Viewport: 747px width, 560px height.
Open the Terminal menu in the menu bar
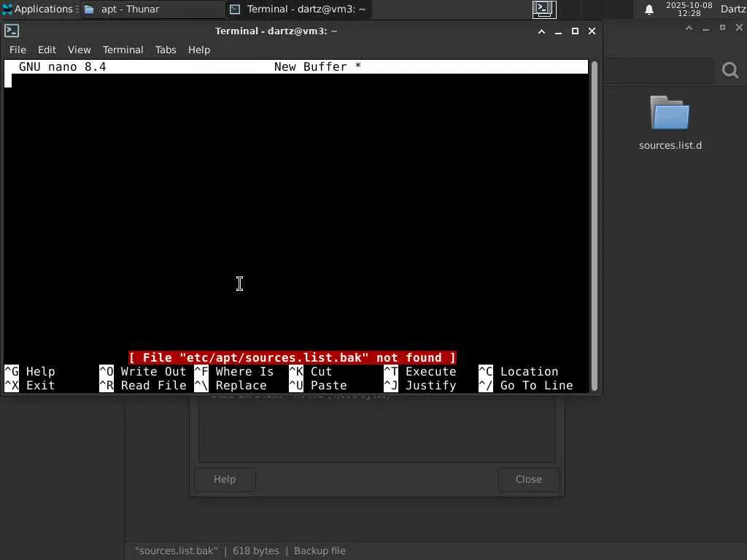click(x=123, y=50)
